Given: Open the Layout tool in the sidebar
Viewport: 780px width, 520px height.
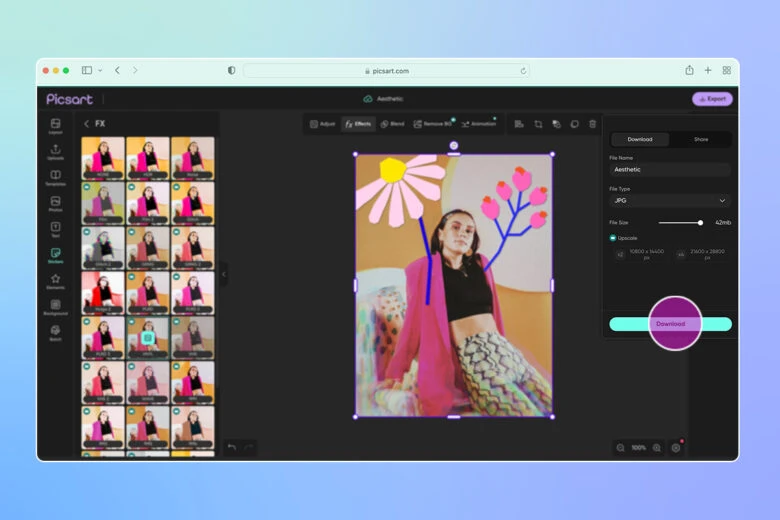Looking at the screenshot, I should click(55, 126).
